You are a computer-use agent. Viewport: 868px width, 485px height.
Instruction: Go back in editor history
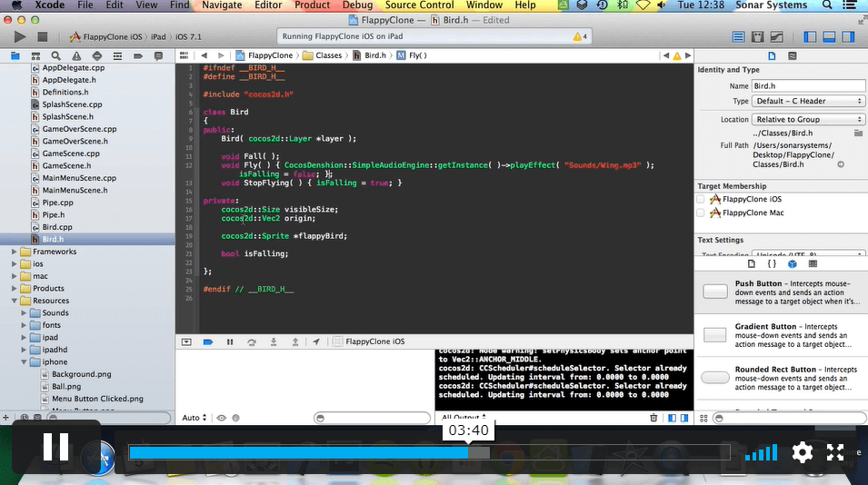click(x=205, y=55)
